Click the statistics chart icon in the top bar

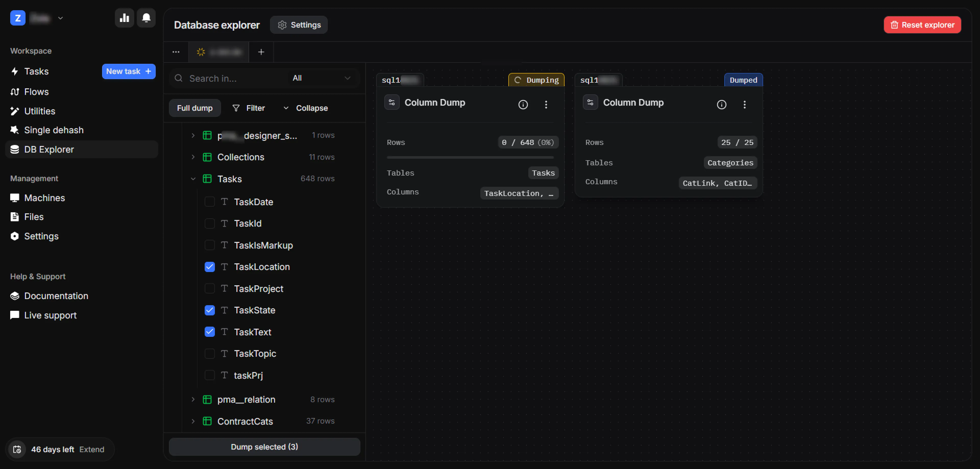pos(124,18)
